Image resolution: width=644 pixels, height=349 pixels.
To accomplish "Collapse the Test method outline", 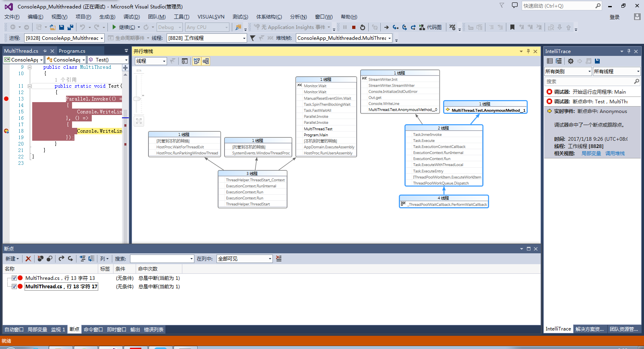I will (x=29, y=86).
